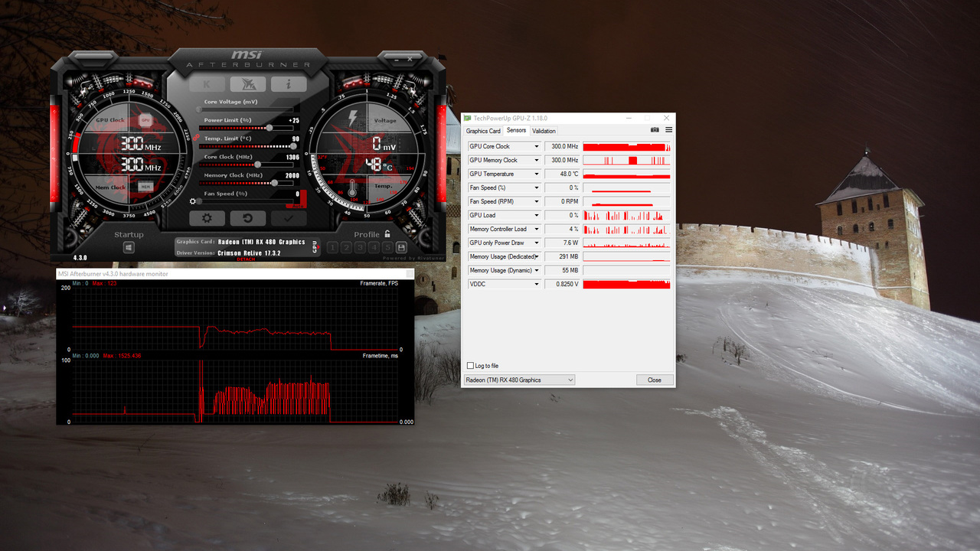Click the Fan Speed (%) slider handle
Image resolution: width=980 pixels, height=551 pixels.
201,201
